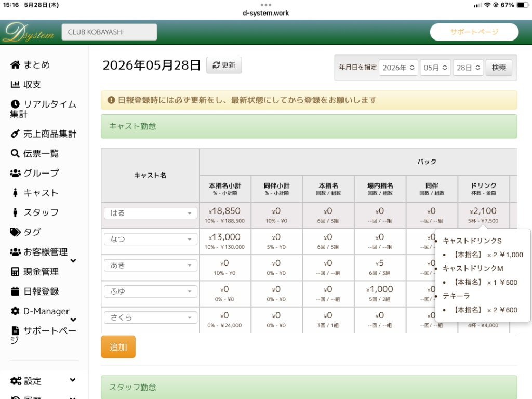Click the 同伴小計 column header

point(276,189)
